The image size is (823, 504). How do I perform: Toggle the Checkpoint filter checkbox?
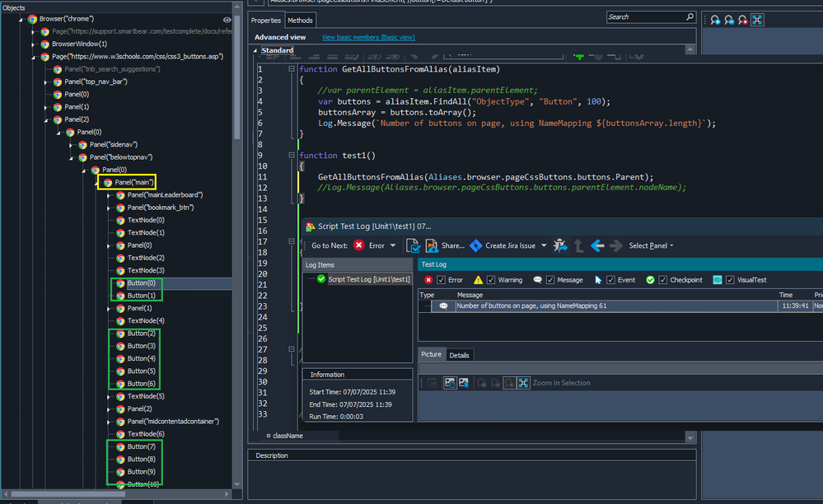[x=662, y=280]
